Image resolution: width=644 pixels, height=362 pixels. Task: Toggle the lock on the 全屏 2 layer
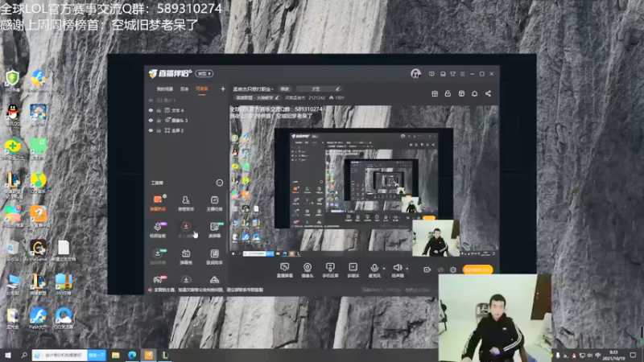159,130
